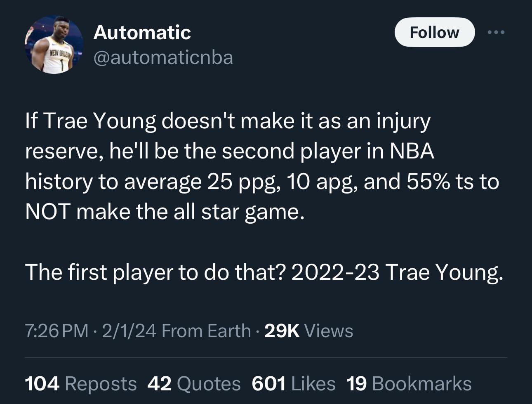Show the 104 Reposts list
Viewport: 532px width, 404px height.
pos(81,383)
